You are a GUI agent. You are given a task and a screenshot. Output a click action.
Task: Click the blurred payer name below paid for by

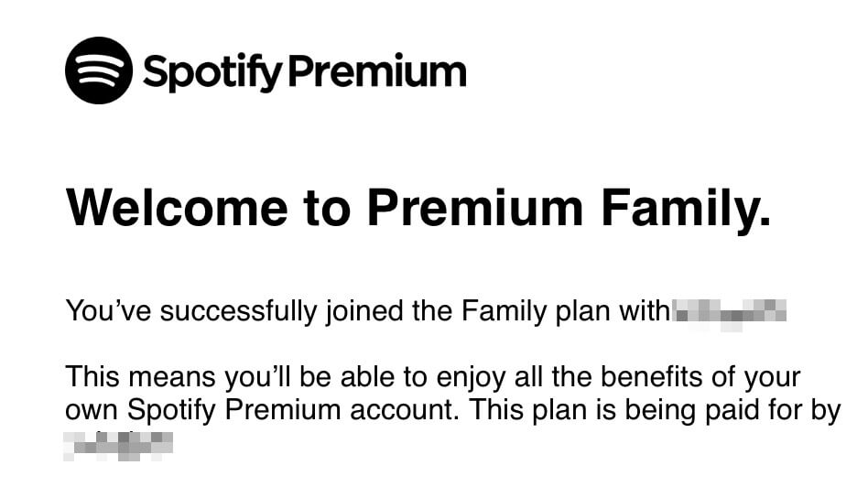(x=118, y=446)
